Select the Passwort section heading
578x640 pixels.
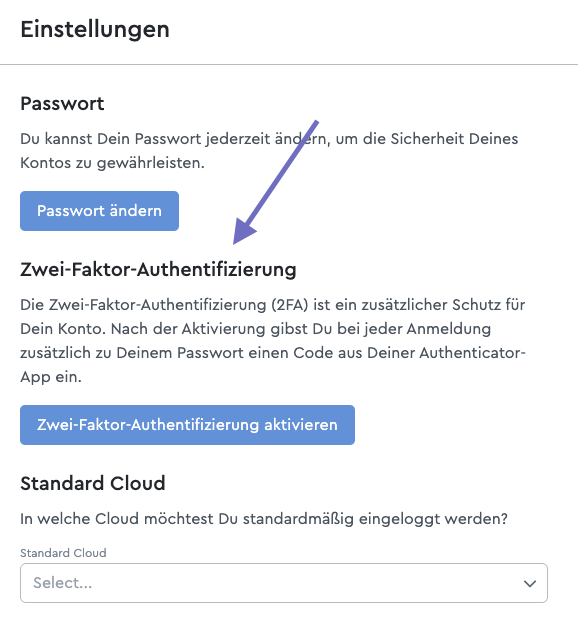coord(62,104)
